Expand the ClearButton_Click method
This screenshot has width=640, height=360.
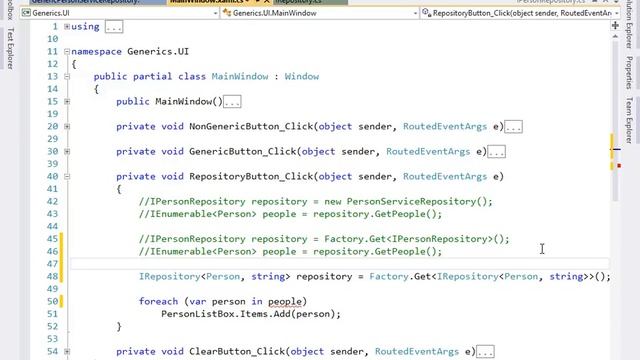pos(67,351)
